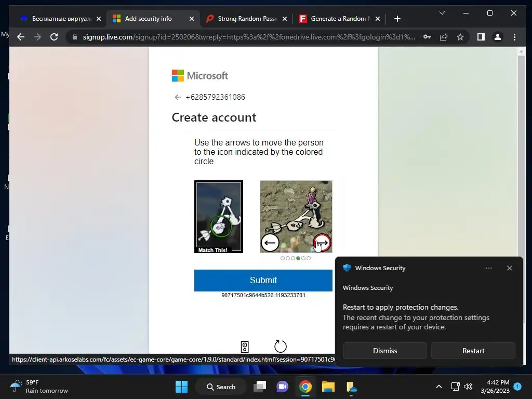Click the Microsoft logo
532x399 pixels.
[x=200, y=76]
